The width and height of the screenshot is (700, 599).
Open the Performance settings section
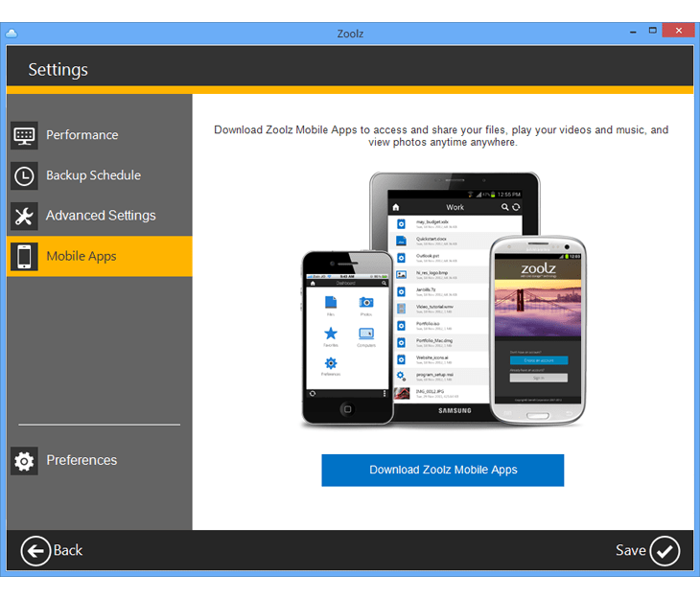(100, 135)
